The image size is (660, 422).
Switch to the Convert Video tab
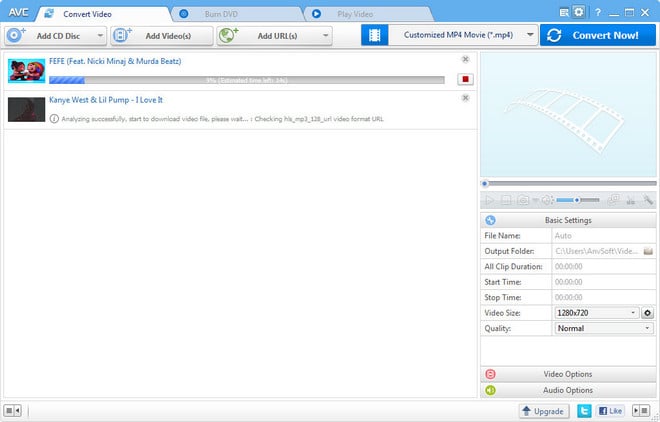pos(101,14)
